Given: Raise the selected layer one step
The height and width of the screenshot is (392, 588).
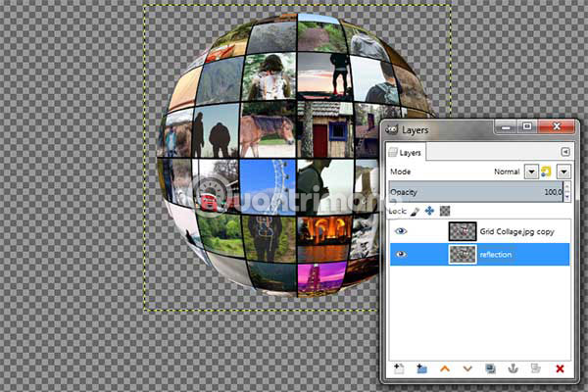Looking at the screenshot, I should coord(445,368).
